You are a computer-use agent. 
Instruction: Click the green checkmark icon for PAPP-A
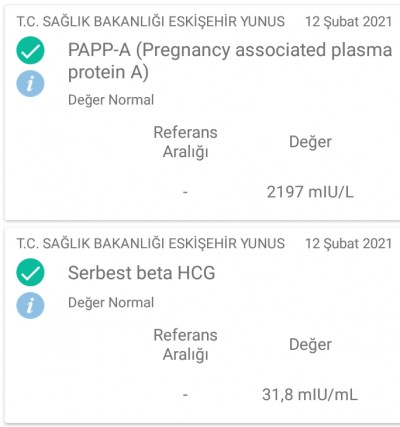click(x=30, y=50)
